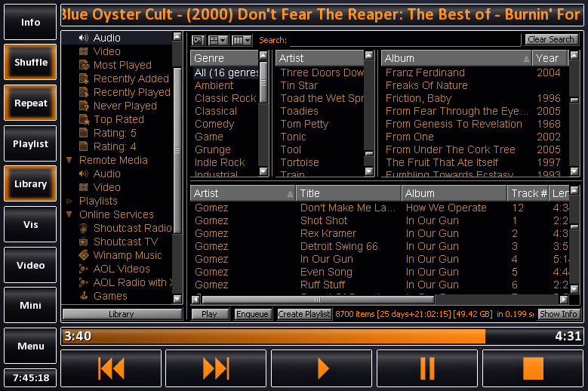588x391 pixels.
Task: Select Audio under Remote Media
Action: tap(107, 174)
